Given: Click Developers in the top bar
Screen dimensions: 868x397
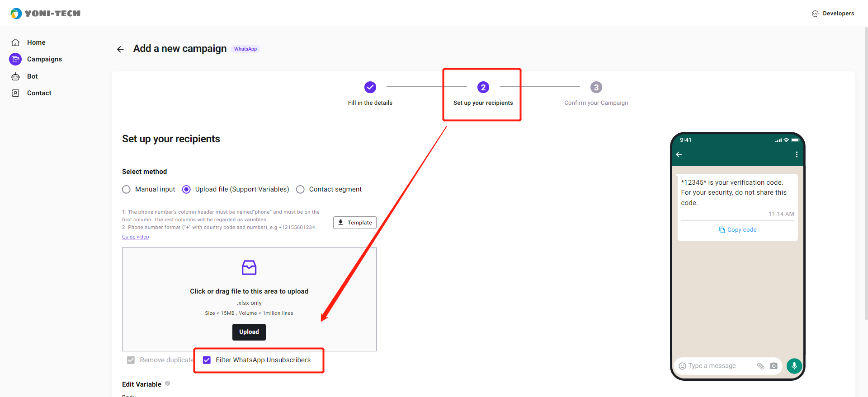Looking at the screenshot, I should [839, 14].
